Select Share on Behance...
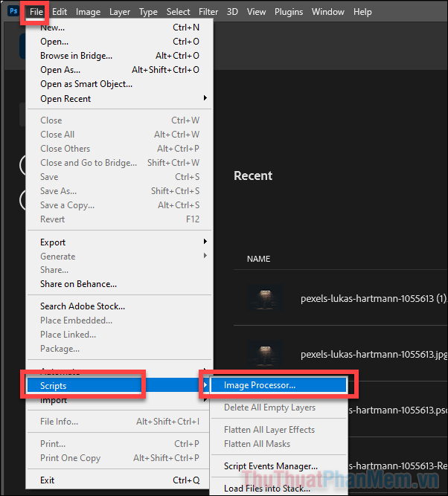 tap(120, 284)
